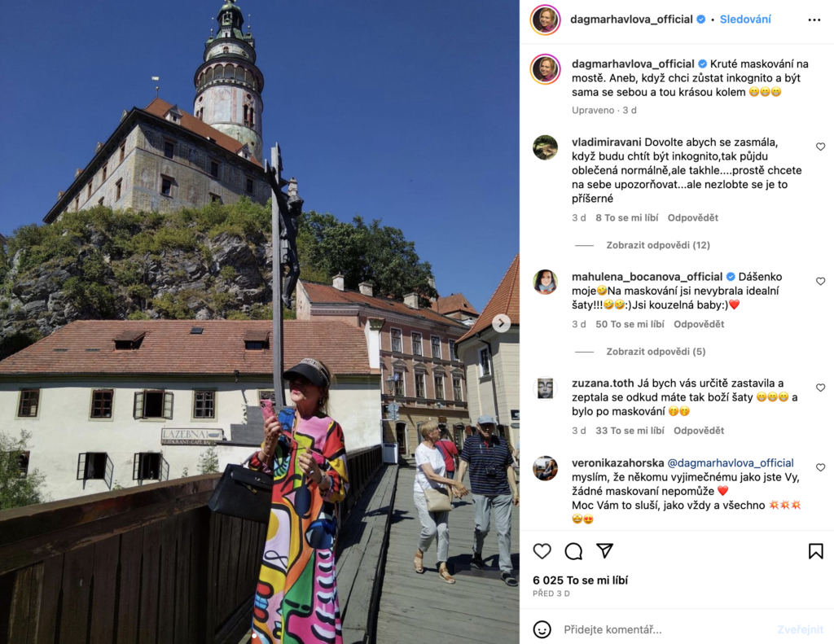834x644 pixels.
Task: Expand Zobrazit odpovědi (12) replies
Action: [x=658, y=245]
